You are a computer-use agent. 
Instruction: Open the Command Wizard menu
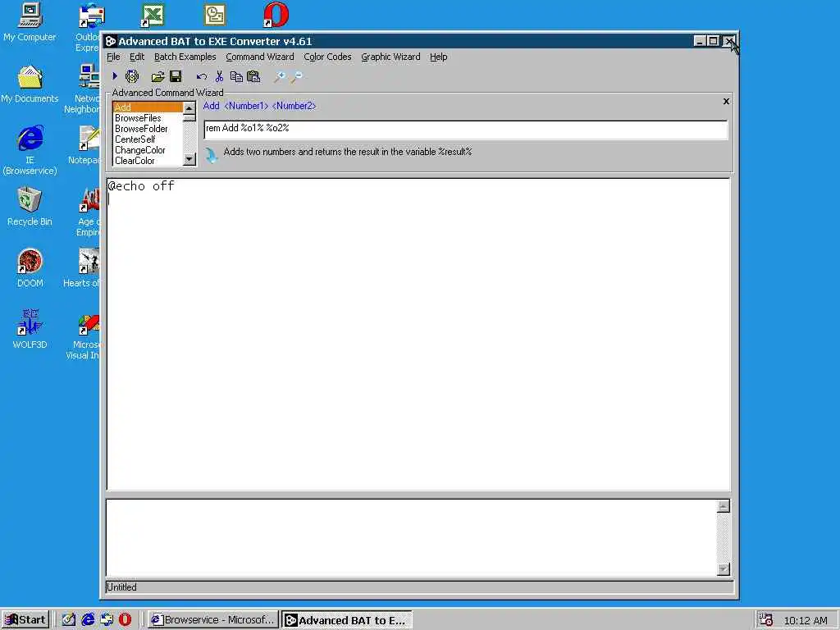pyautogui.click(x=260, y=57)
